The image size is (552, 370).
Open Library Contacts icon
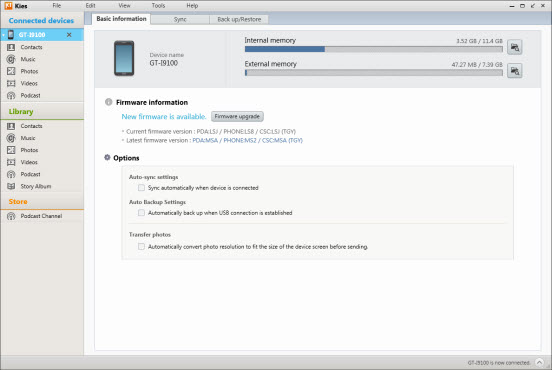pyautogui.click(x=11, y=126)
